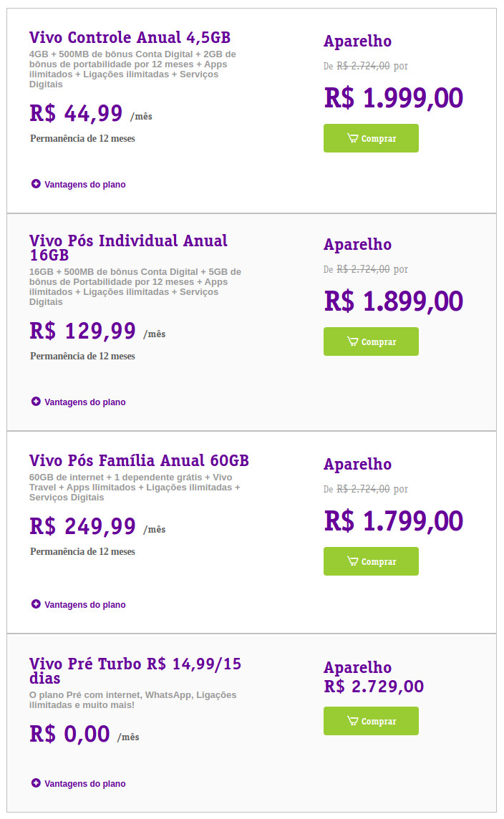Click plus icon under Vivo Pós Família plan
The width and height of the screenshot is (504, 819).
pyautogui.click(x=36, y=604)
